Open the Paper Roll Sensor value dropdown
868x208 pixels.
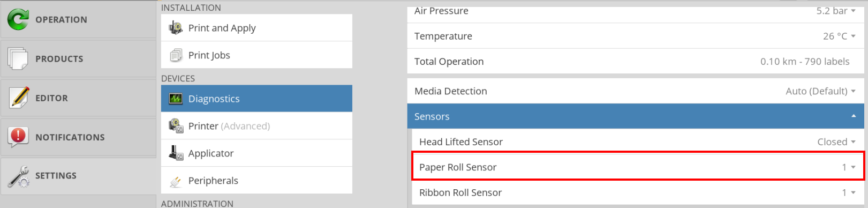849,167
